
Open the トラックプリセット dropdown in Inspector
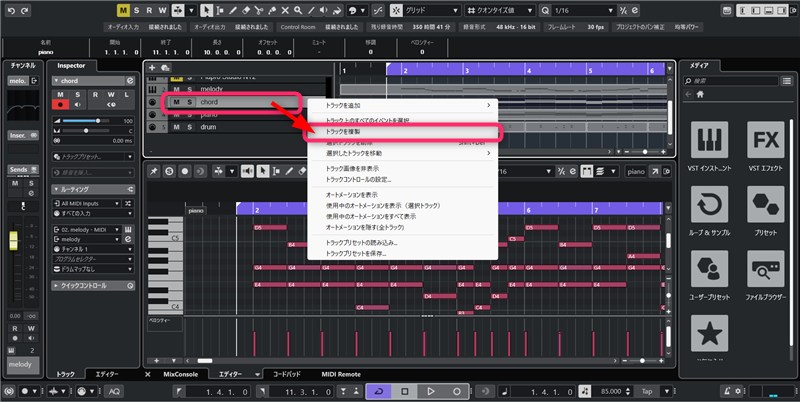coord(93,157)
